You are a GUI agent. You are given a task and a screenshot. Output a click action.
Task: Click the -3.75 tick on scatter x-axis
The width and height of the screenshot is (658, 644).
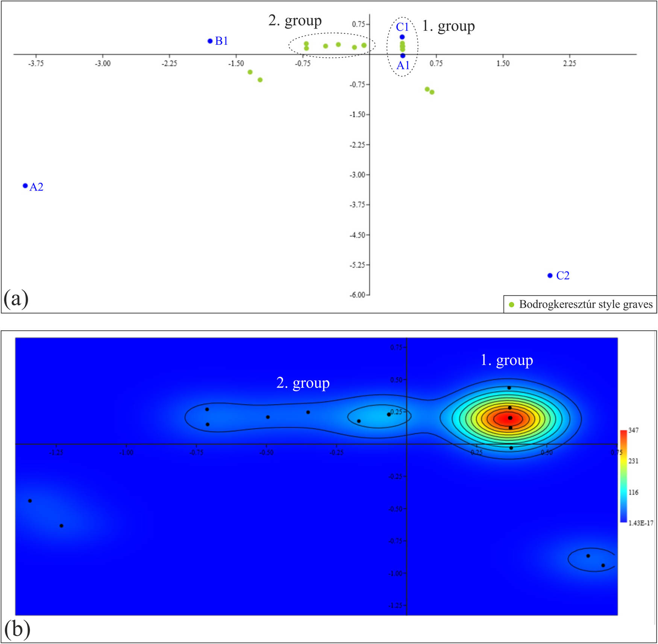pos(36,63)
